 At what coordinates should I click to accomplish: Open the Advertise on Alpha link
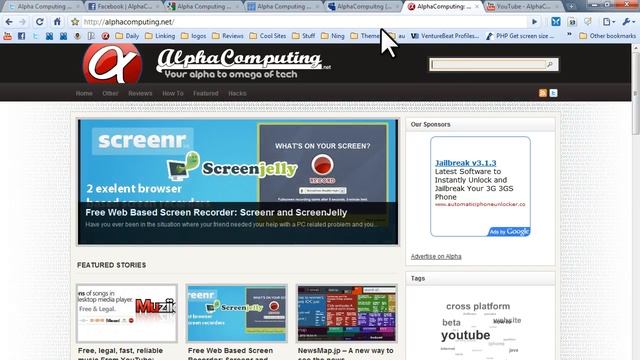[436, 256]
